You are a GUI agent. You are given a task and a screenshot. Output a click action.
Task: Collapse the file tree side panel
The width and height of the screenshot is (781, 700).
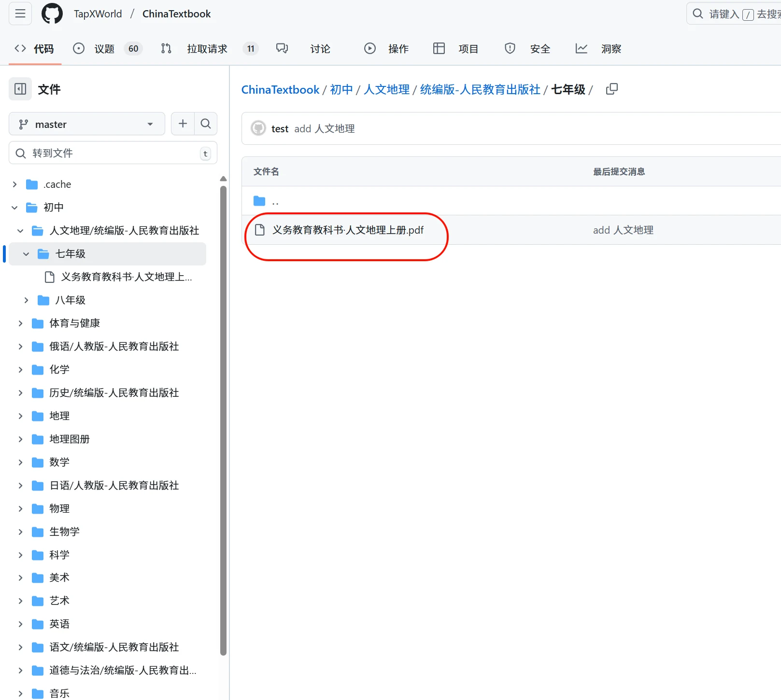coord(20,89)
